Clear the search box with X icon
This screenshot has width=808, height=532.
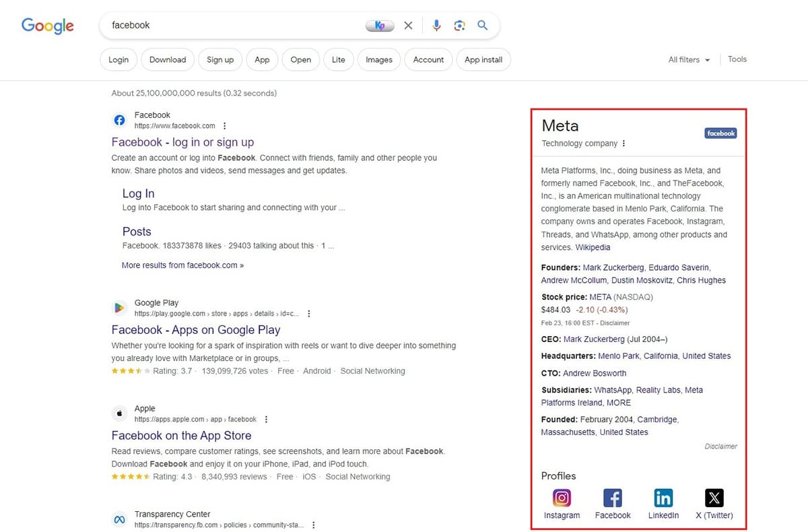(x=408, y=26)
